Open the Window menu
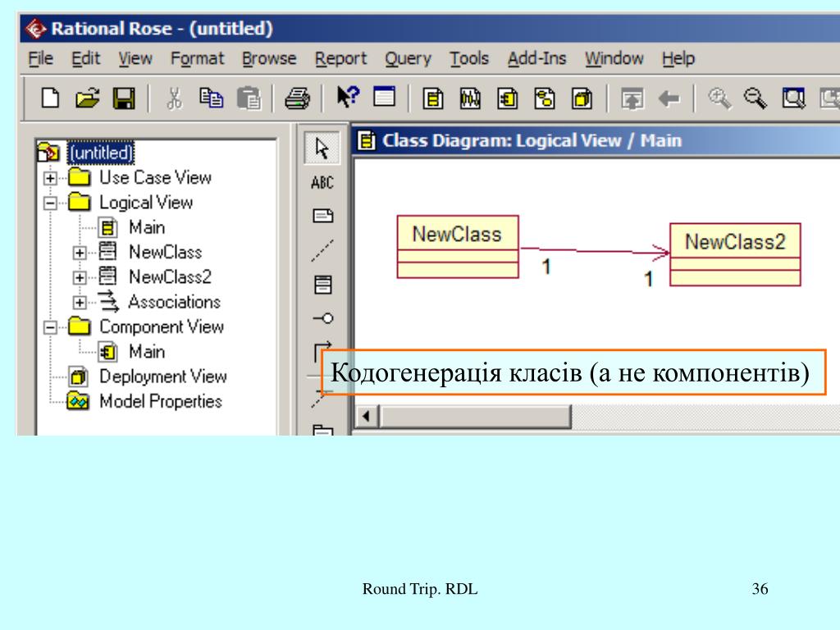 614,58
